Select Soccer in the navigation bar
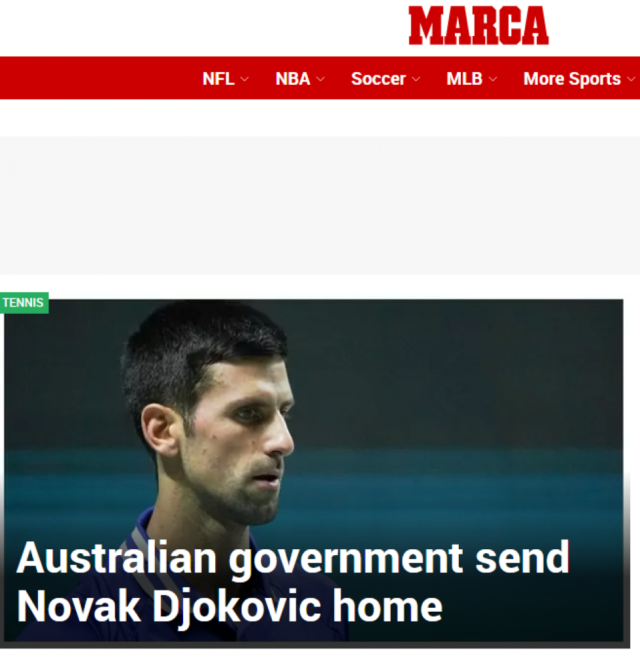The image size is (640, 672). tap(378, 79)
